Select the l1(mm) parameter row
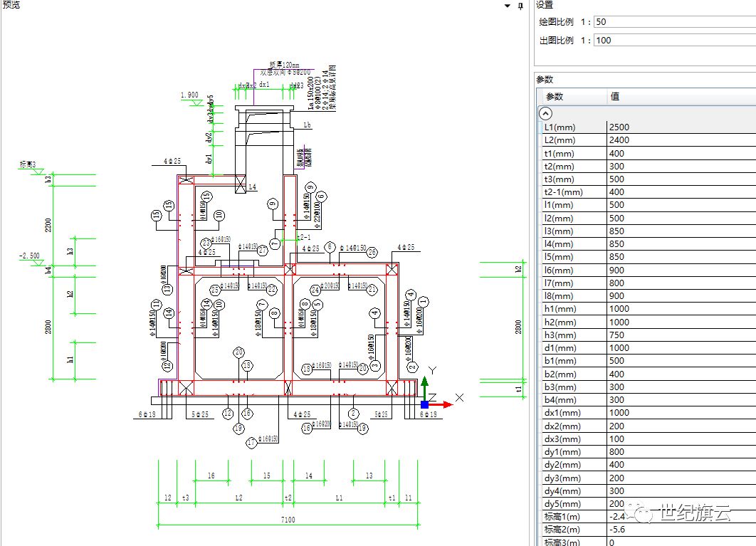 (649, 205)
